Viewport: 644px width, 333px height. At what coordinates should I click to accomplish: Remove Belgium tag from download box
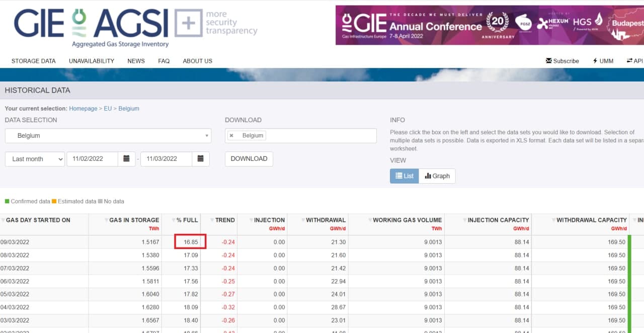[x=231, y=136]
